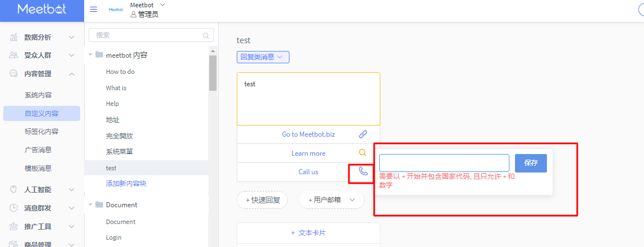The height and width of the screenshot is (247, 644).
Task: Open the 回复类消息 dropdown
Action: 263,57
